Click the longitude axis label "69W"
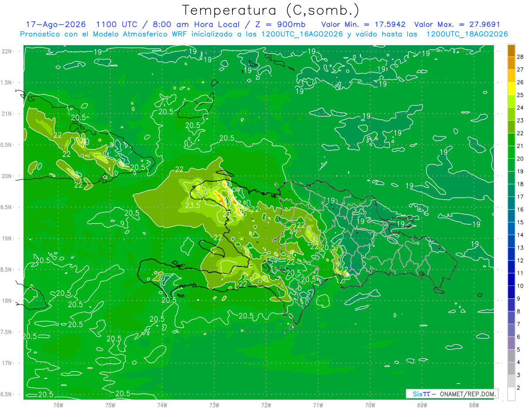Image resolution: width=532 pixels, height=411 pixels. 422,405
